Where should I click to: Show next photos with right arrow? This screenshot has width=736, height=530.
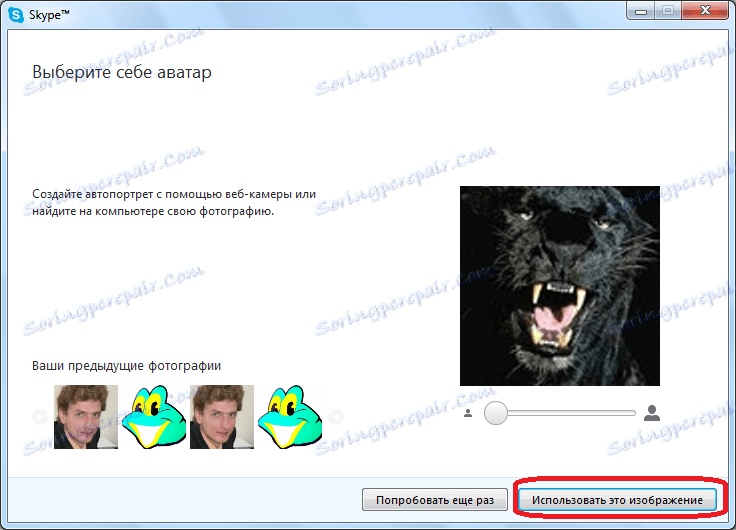(336, 417)
